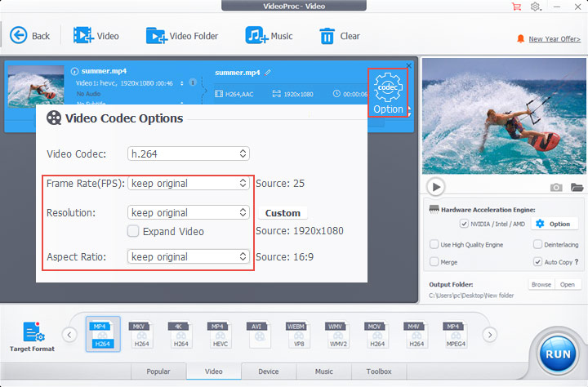Switch to the Music tab
The width and height of the screenshot is (588, 387).
pos(324,371)
